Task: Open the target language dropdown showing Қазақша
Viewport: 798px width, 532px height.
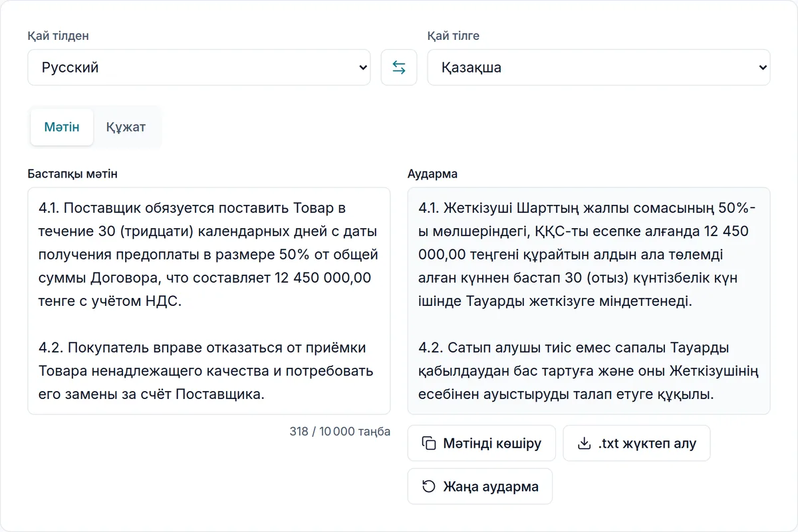Action: 598,67
